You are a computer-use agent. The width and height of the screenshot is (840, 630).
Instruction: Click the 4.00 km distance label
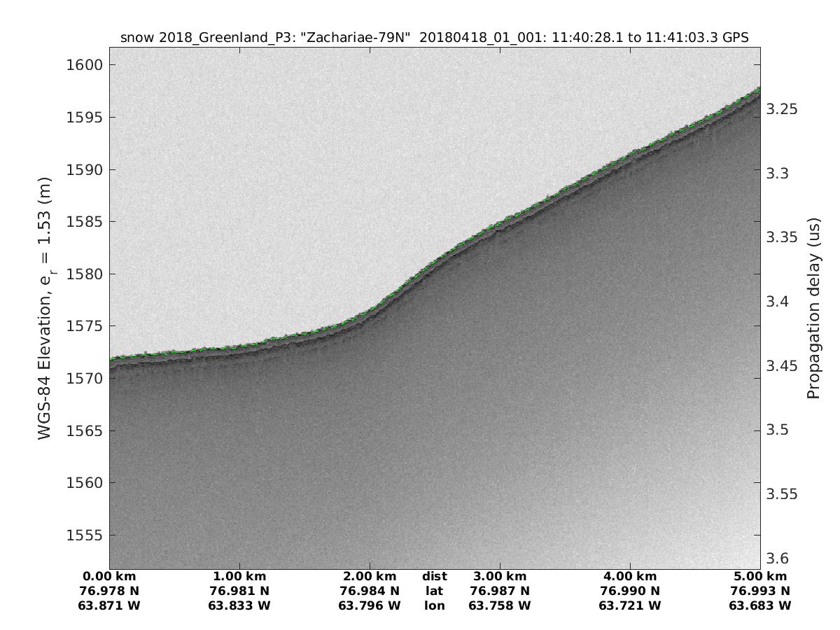click(x=630, y=577)
